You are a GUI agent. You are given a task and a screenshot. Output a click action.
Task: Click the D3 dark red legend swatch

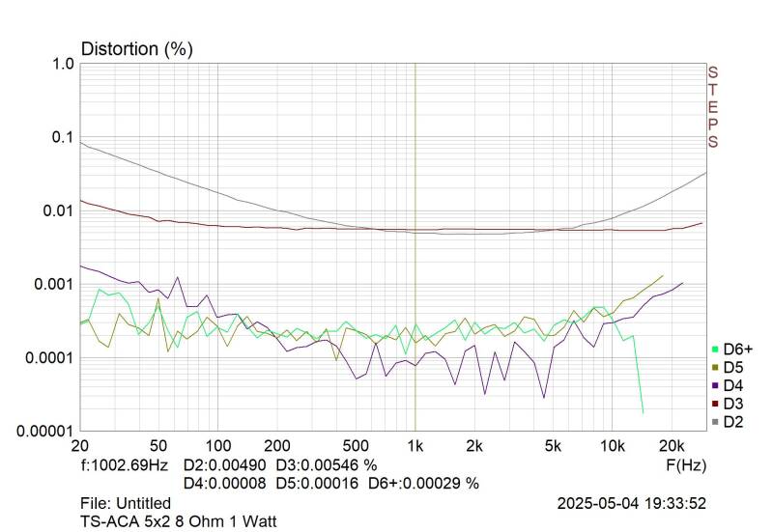(715, 404)
